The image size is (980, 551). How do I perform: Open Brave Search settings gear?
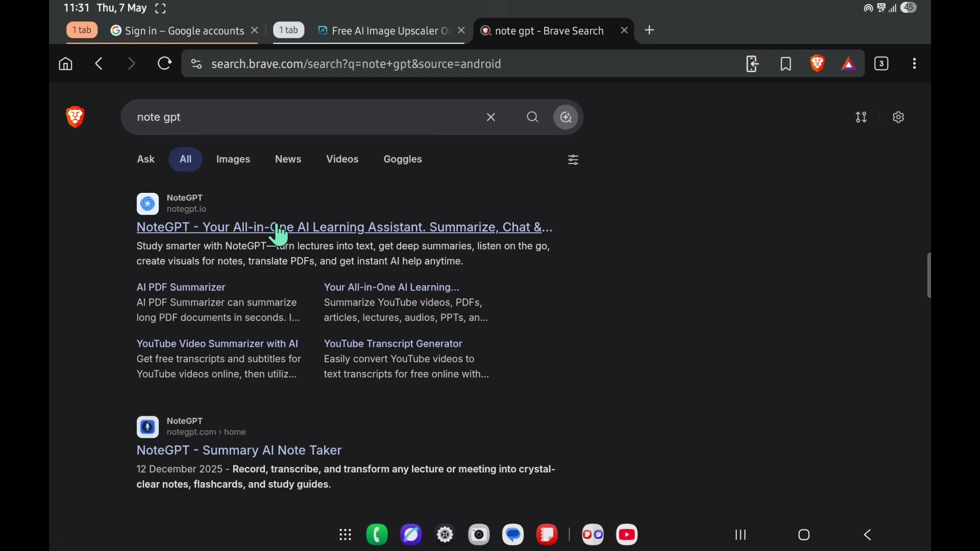click(899, 118)
